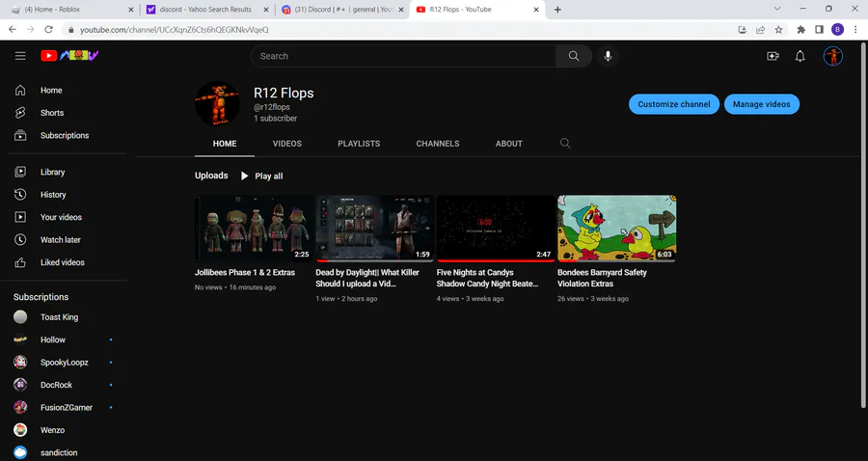The height and width of the screenshot is (461, 868).
Task: Switch to the Home - Roblox browser tab
Action: pos(72,10)
